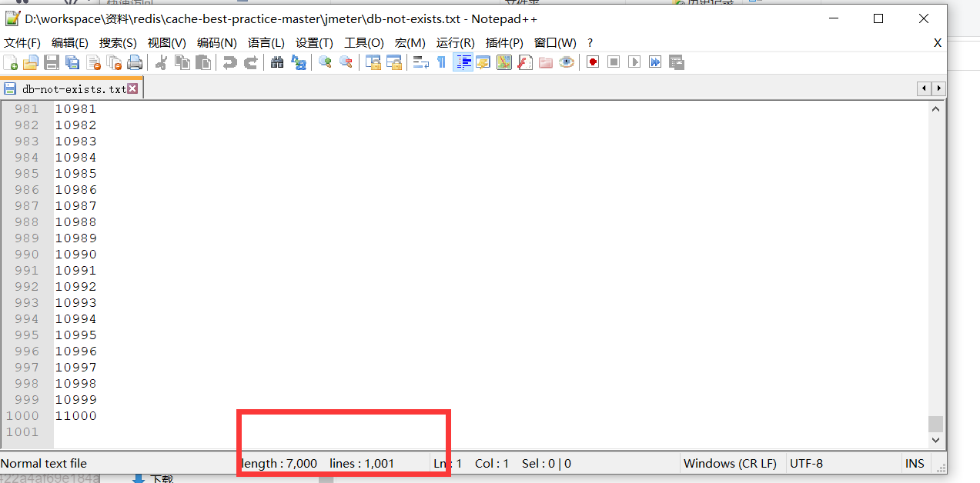The height and width of the screenshot is (483, 980).
Task: Save all open files
Action: point(72,62)
